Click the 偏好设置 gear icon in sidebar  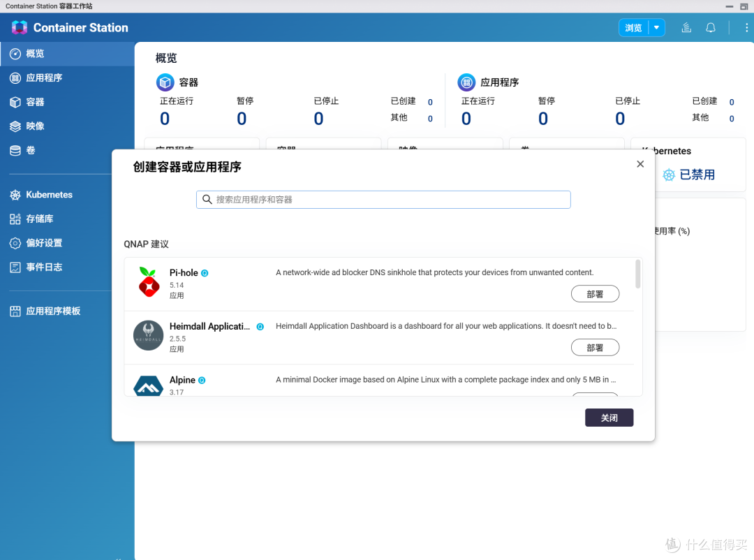(15, 243)
